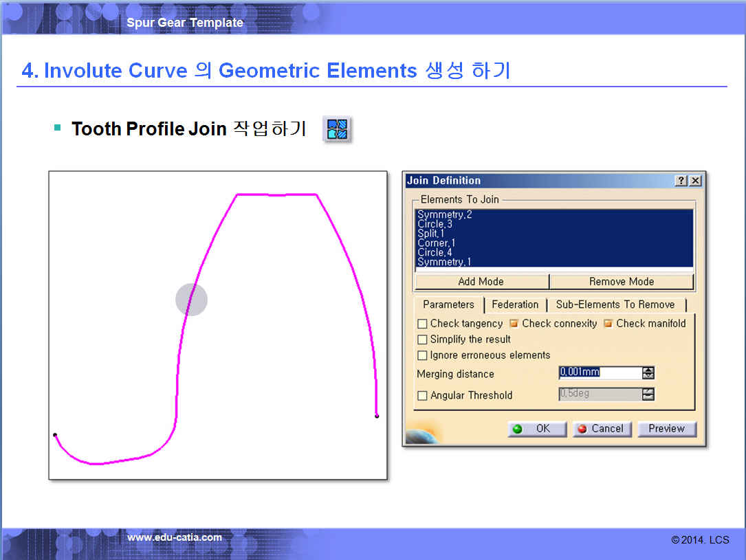
Task: Click the Merging distance input field
Action: (x=599, y=372)
